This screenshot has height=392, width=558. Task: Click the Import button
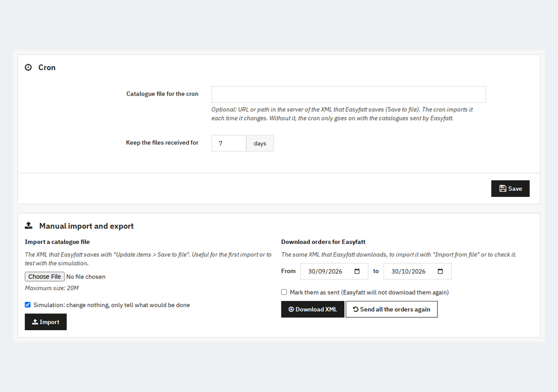click(46, 322)
